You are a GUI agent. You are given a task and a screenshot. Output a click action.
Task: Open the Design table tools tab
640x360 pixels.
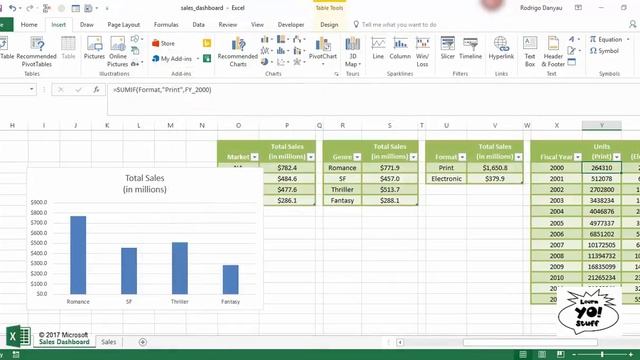[x=329, y=24]
